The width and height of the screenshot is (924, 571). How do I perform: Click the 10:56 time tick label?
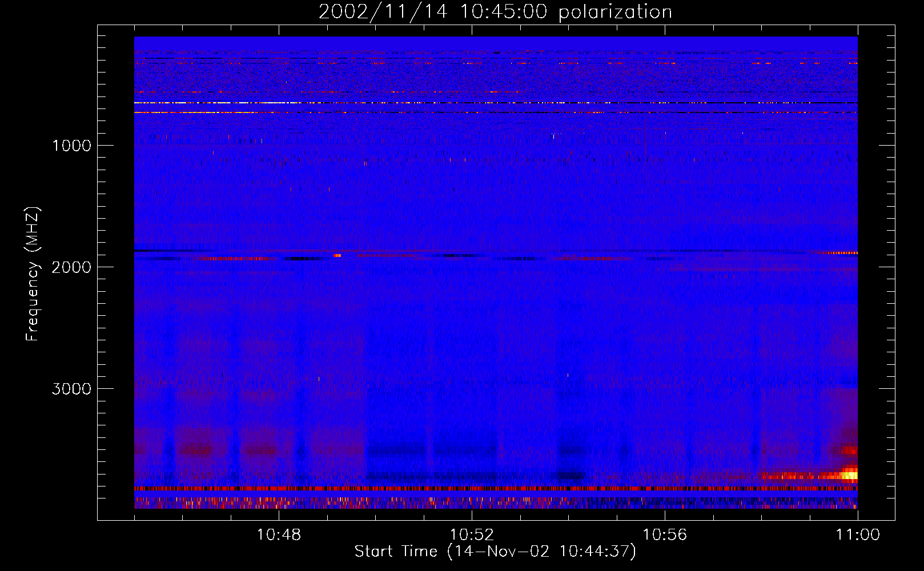click(665, 535)
